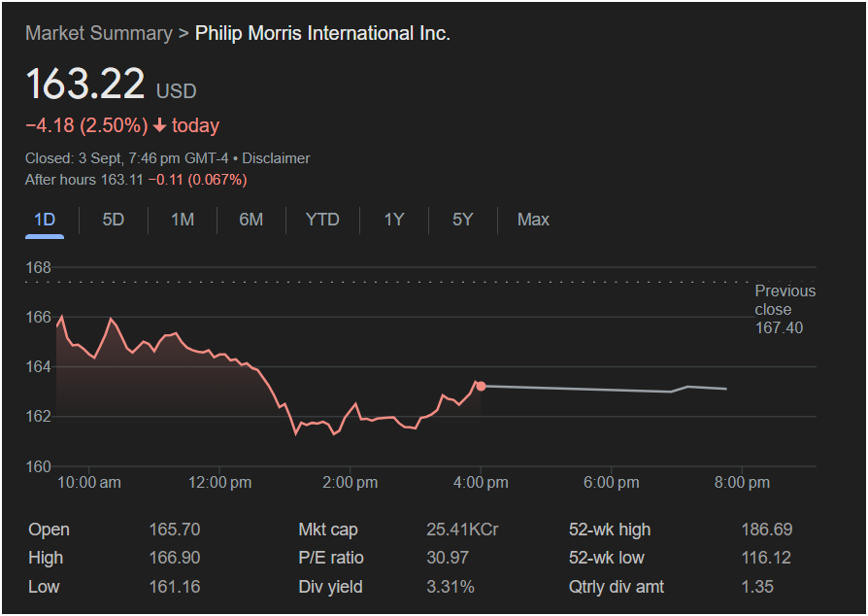Click the 162 price axis label

[x=38, y=417]
